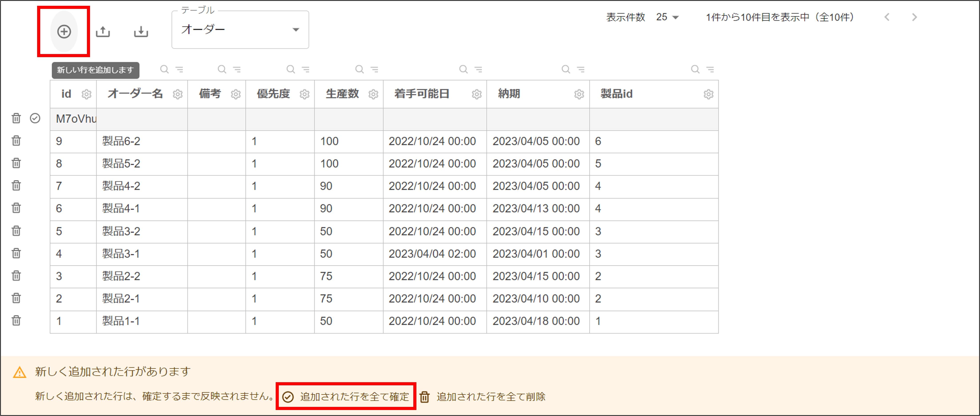
Task: Delete row 製品2-1 with trash icon
Action: [16, 298]
